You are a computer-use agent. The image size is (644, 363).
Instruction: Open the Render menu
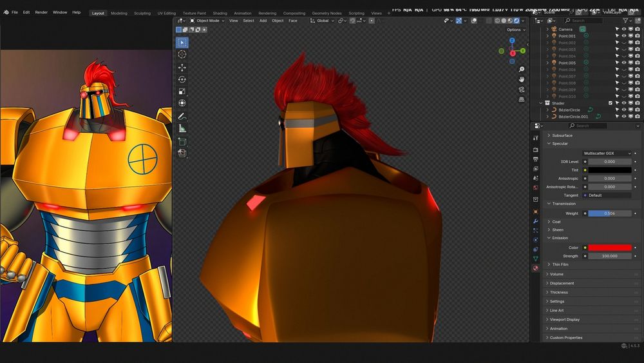click(41, 12)
